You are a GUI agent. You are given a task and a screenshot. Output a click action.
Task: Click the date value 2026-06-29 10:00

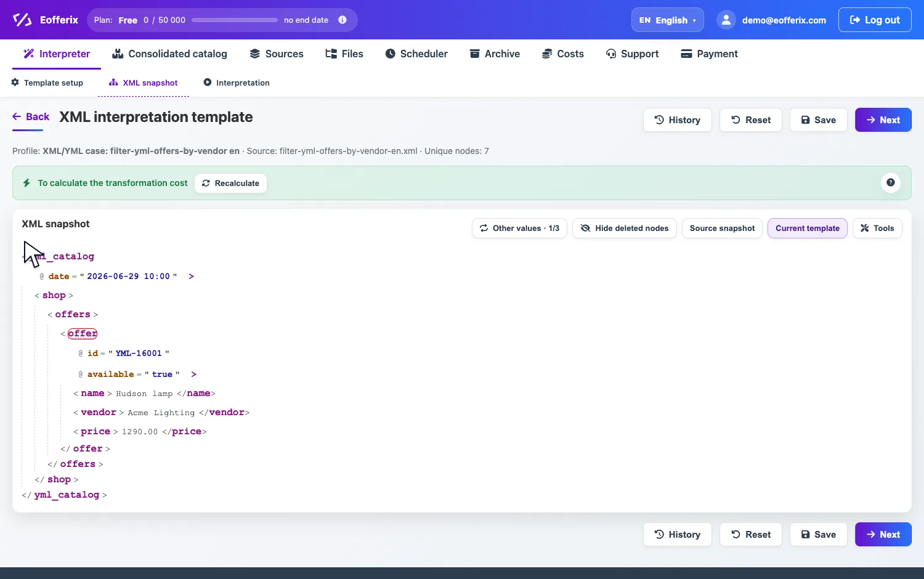coord(128,276)
